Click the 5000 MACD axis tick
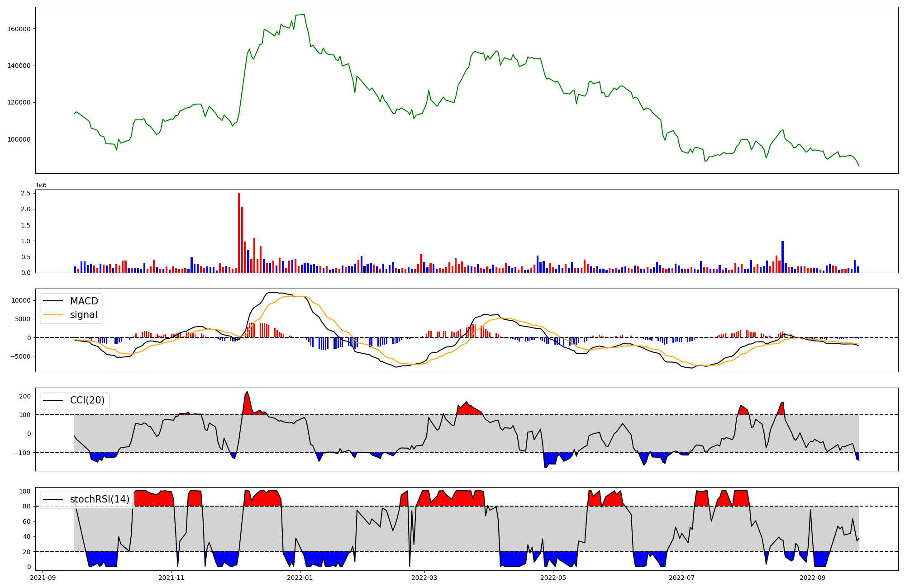Screen dimensions: 905x588 coord(23,319)
